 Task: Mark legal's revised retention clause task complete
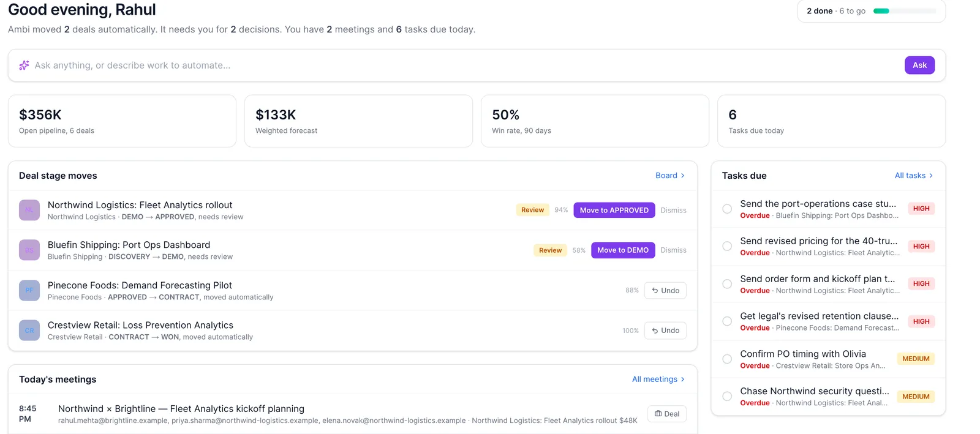coord(727,321)
